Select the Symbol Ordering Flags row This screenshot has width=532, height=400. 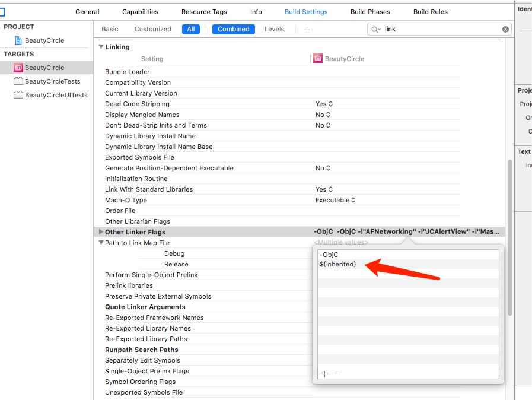[140, 382]
